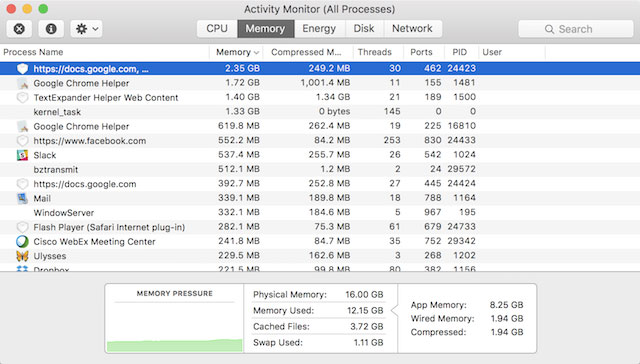The height and width of the screenshot is (364, 640).
Task: Switch to the CPU tab
Action: pyautogui.click(x=217, y=29)
